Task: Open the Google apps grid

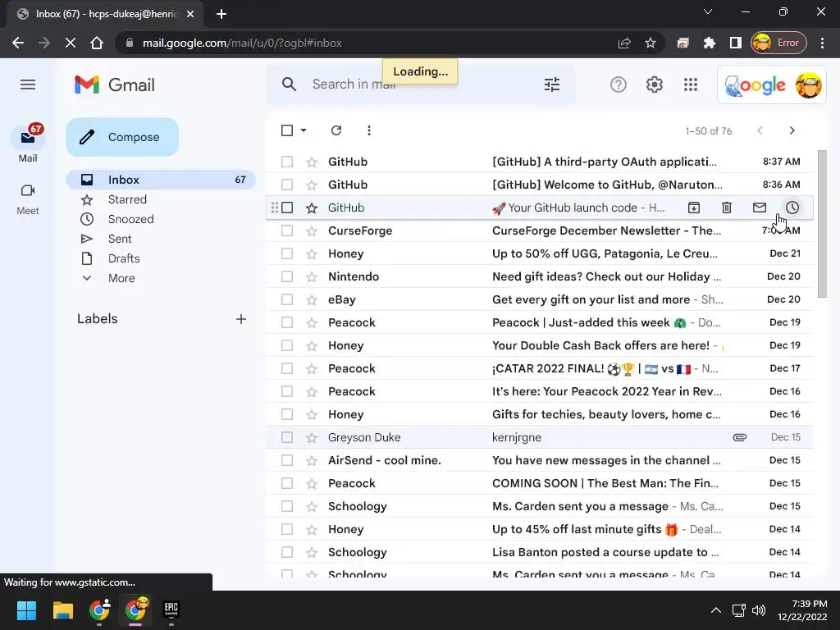Action: 691,84
